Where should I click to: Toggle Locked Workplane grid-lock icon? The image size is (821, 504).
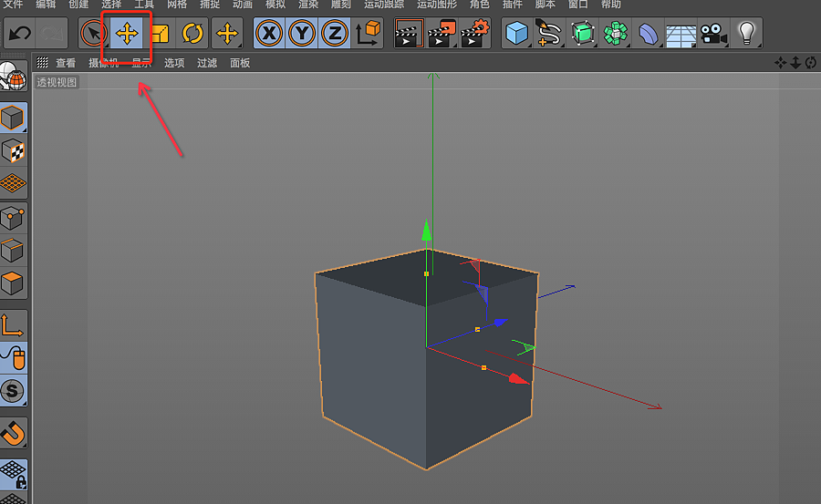tap(13, 474)
